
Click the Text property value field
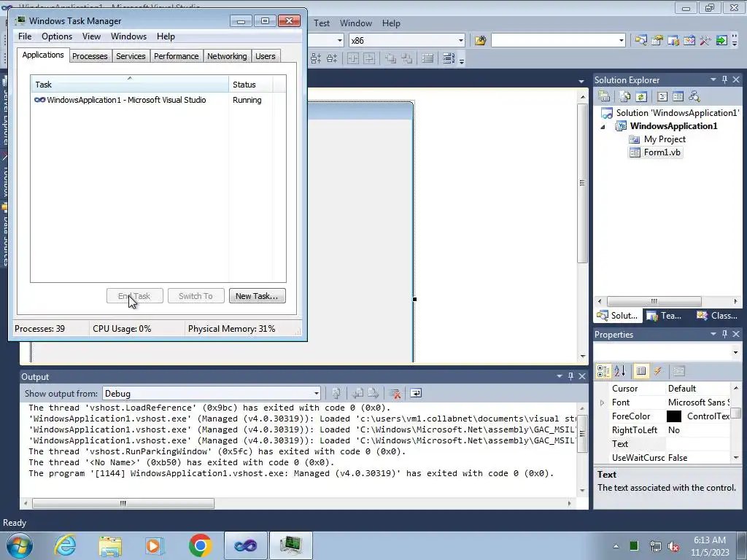click(697, 444)
